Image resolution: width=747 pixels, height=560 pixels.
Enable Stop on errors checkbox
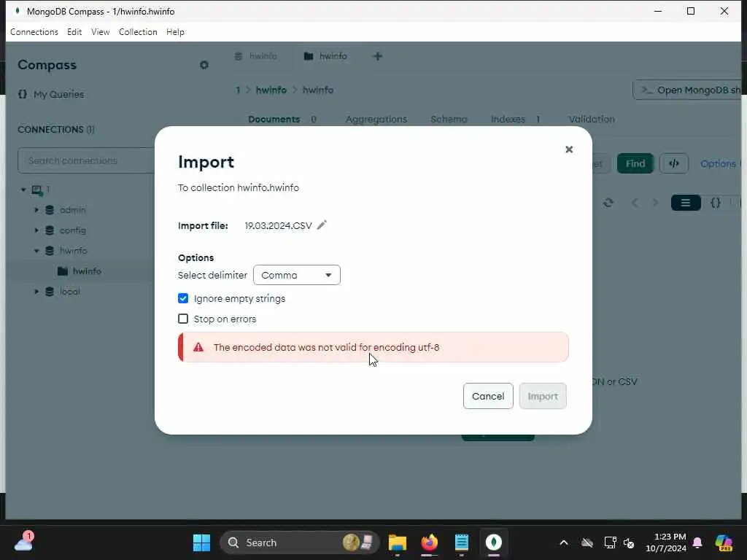point(183,319)
